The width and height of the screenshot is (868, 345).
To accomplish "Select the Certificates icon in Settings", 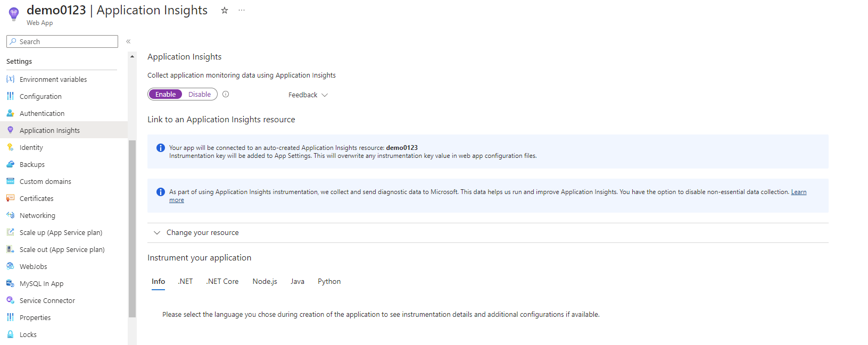I will (x=10, y=198).
